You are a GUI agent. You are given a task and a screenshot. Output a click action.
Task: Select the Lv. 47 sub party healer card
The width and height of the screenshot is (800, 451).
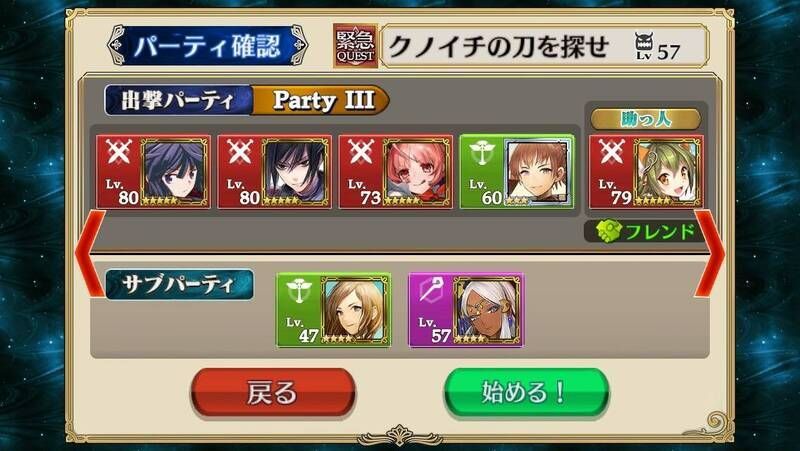334,310
